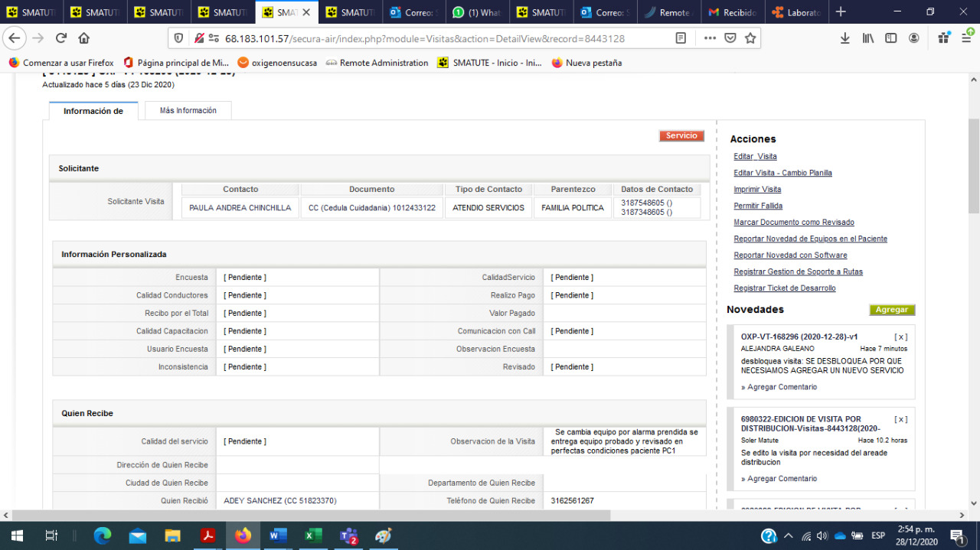Viewport: 980px width, 550px height.
Task: Open Microsoft Teams from the taskbar
Action: [x=348, y=535]
